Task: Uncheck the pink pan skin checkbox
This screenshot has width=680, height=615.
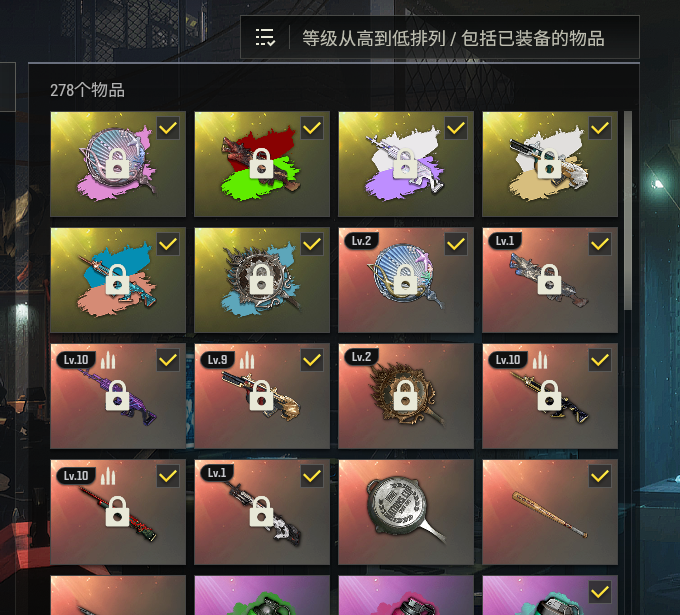Action: 168,128
